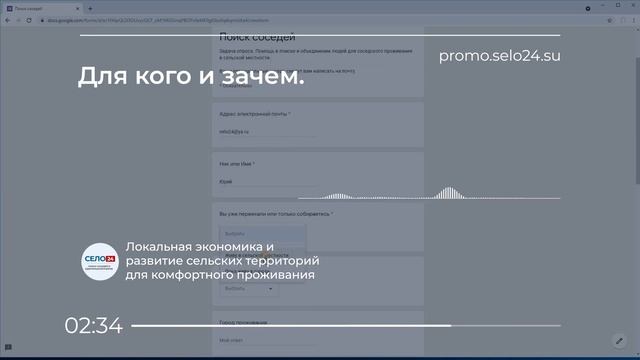
Task: Edit the email address field
Action: pos(267,132)
